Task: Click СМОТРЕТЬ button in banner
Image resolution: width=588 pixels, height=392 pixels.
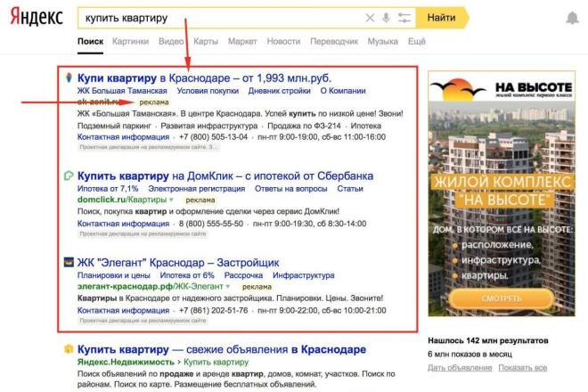Action: (502, 298)
